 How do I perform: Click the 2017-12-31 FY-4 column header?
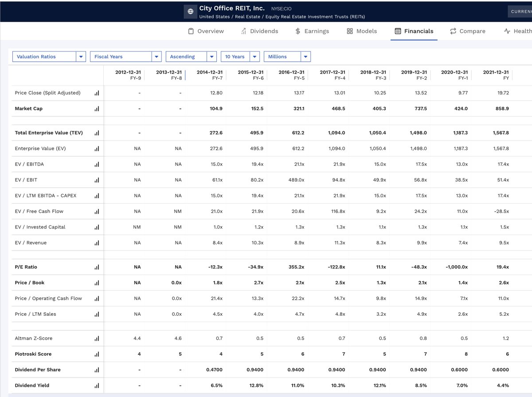click(332, 75)
